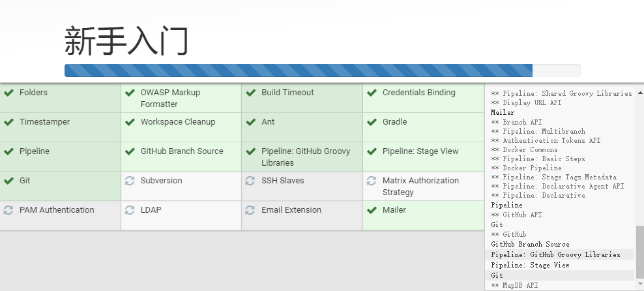Click the Branch API log line
This screenshot has width=644, height=291.
pos(516,122)
